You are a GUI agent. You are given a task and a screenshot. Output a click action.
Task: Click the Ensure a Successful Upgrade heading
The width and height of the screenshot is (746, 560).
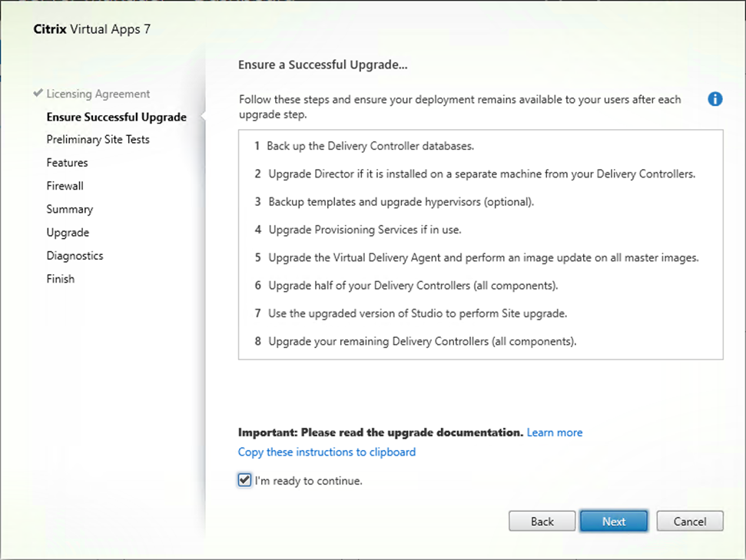[x=323, y=65]
